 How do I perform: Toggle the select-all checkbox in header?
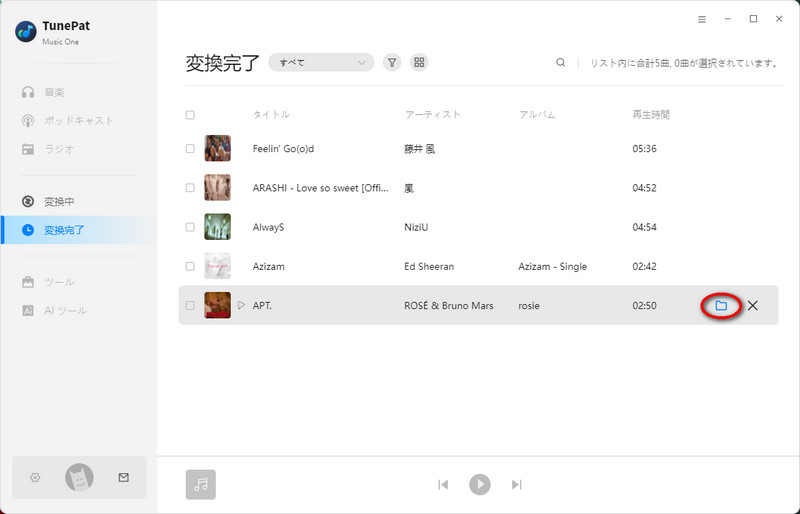190,115
